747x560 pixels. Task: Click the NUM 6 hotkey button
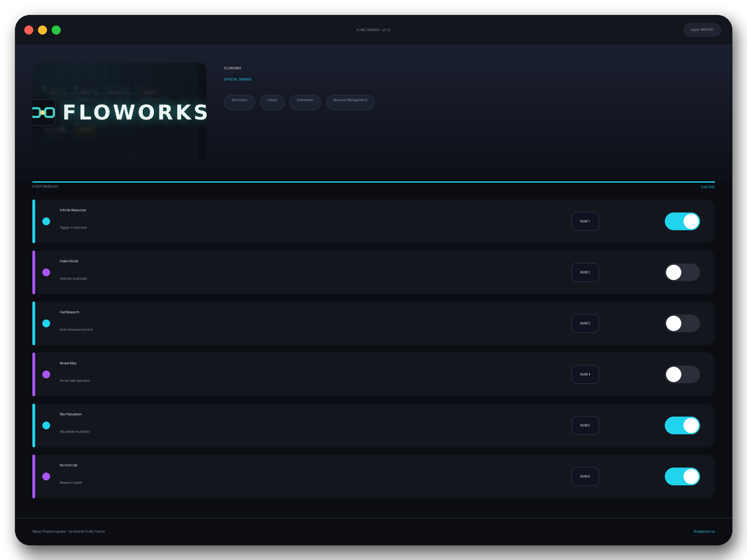585,476
